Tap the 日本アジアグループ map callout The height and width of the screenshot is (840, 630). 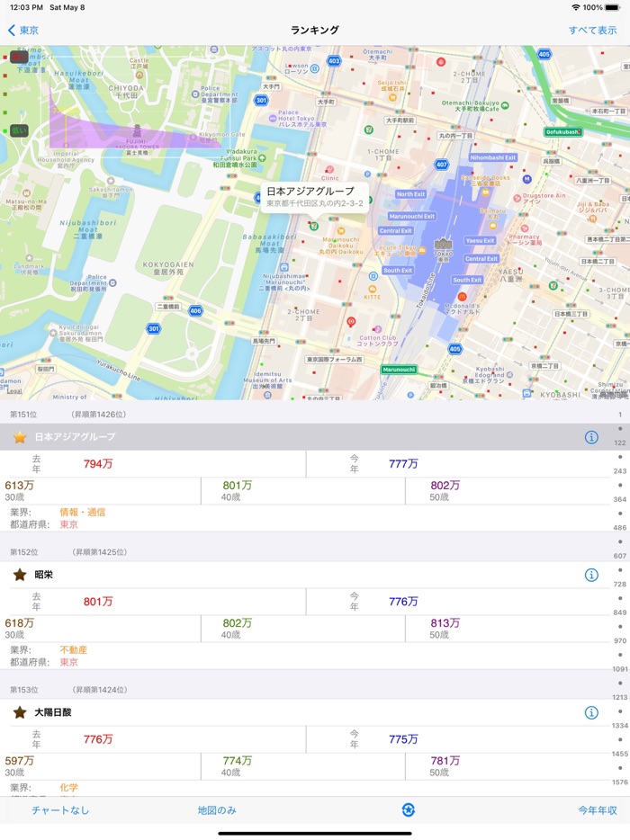pyautogui.click(x=315, y=197)
